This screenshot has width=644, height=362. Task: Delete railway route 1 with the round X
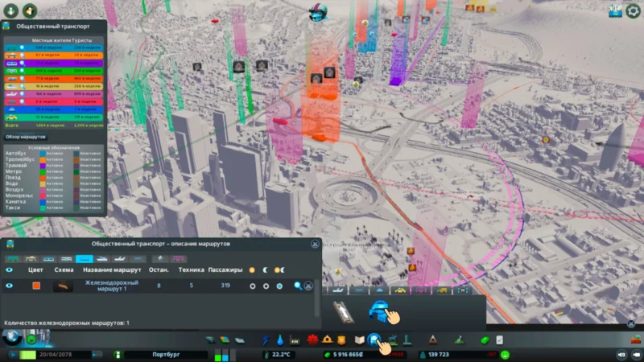click(x=308, y=286)
